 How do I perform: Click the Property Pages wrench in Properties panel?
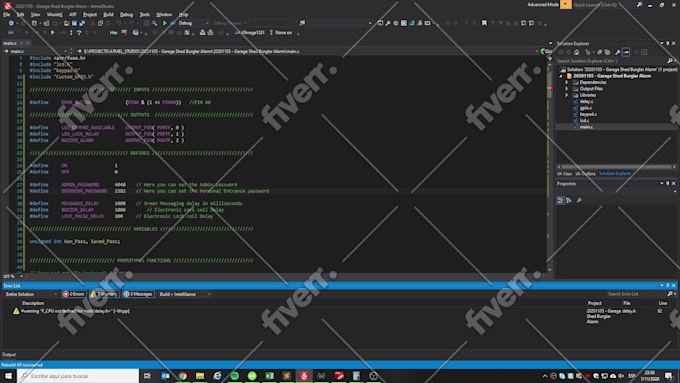click(x=579, y=200)
